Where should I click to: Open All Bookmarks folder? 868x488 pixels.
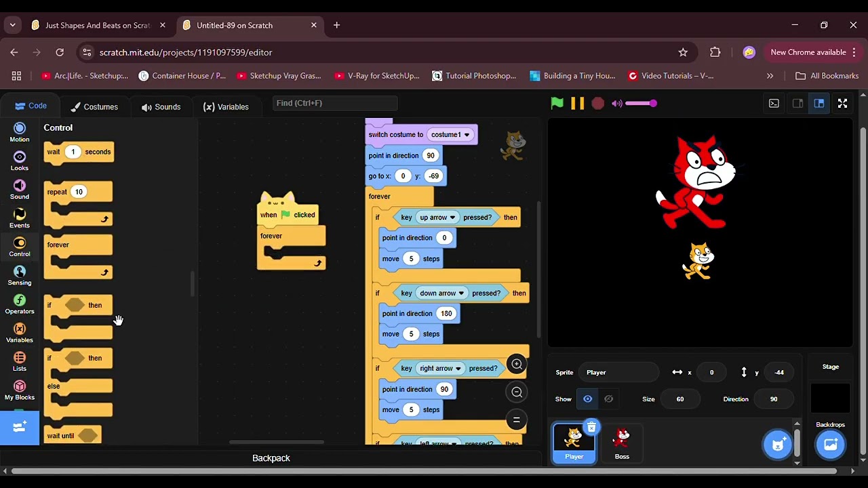[x=827, y=76]
